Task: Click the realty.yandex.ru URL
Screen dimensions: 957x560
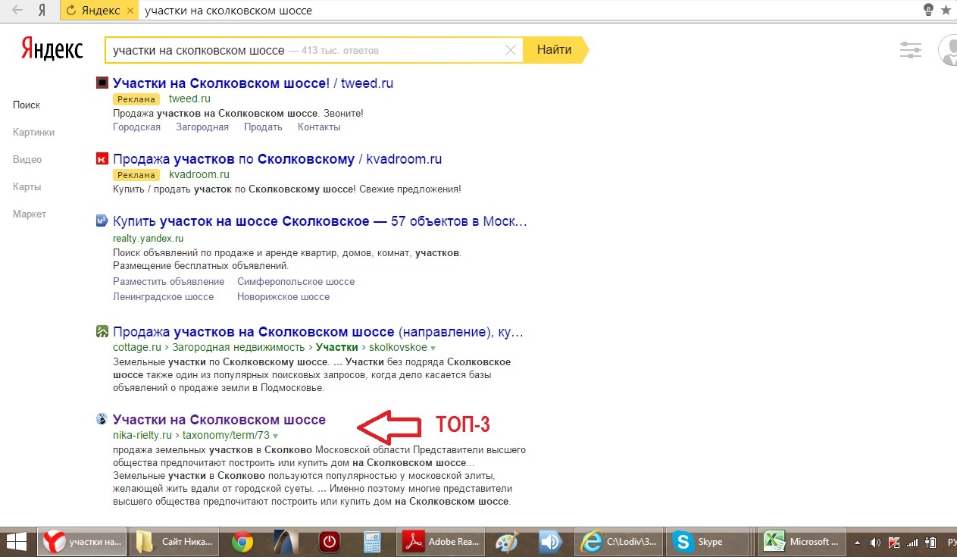Action: click(x=148, y=238)
